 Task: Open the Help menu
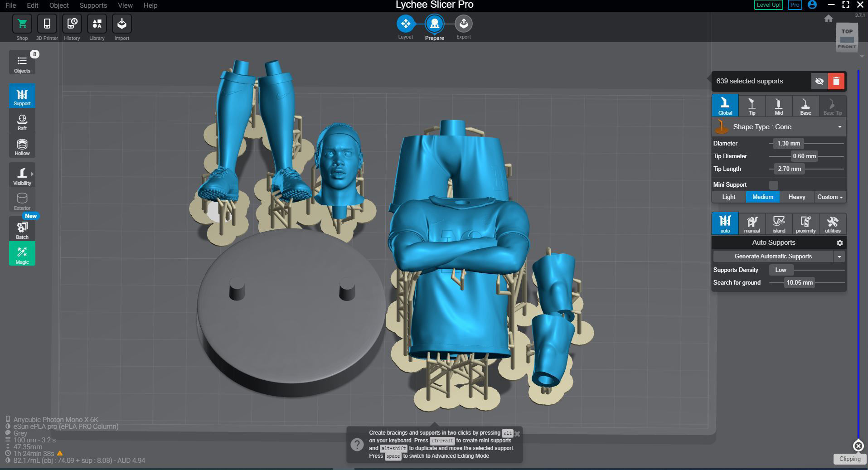150,5
